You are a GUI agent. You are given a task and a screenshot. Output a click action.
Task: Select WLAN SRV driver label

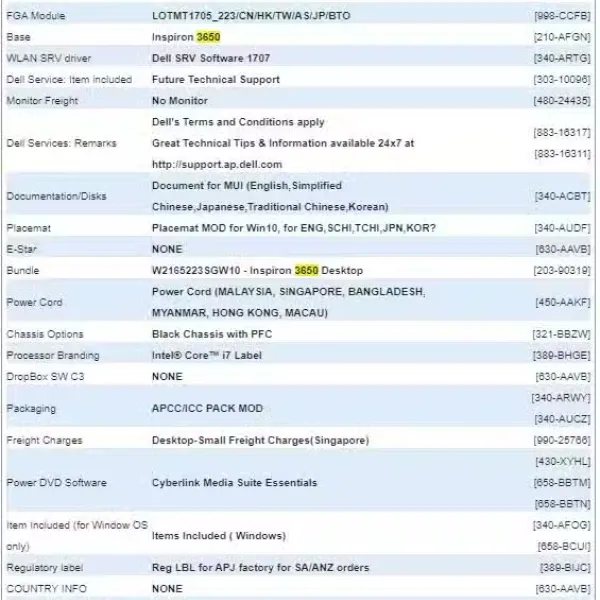pyautogui.click(x=49, y=58)
